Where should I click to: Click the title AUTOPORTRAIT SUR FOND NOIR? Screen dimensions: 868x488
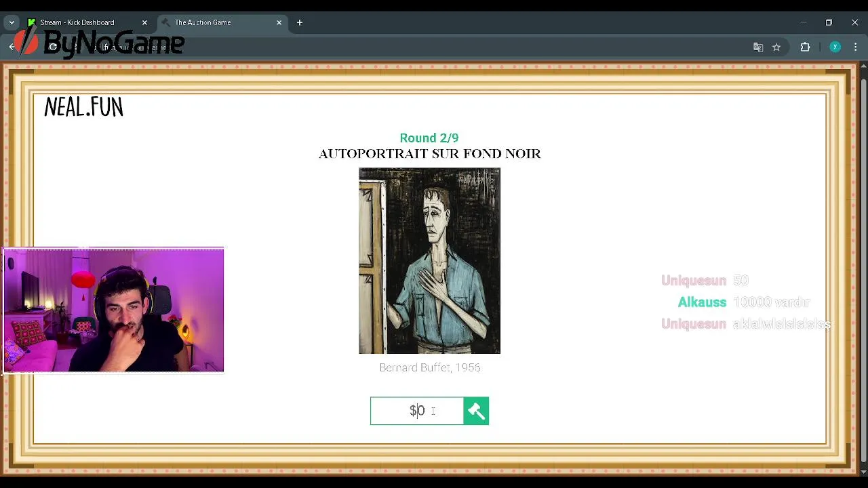(430, 154)
